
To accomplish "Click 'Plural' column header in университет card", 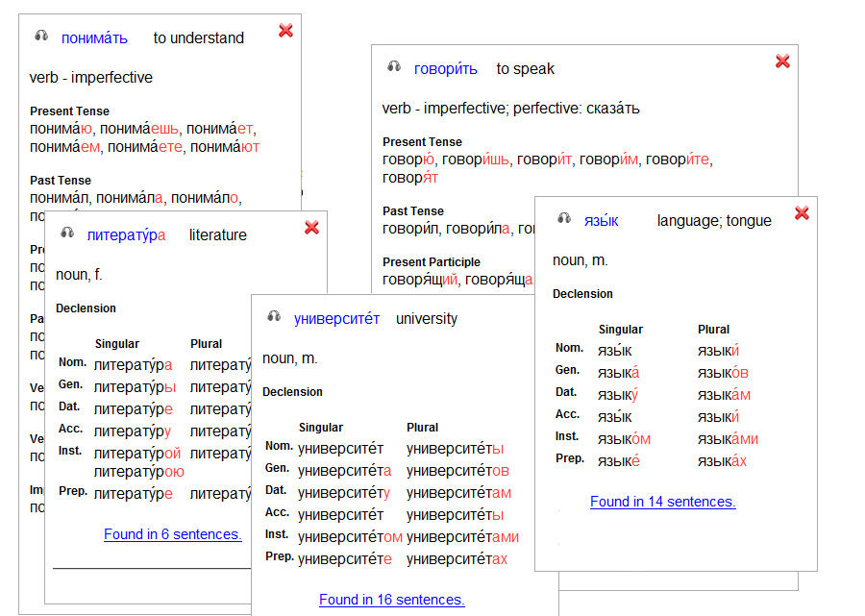I will tap(423, 428).
